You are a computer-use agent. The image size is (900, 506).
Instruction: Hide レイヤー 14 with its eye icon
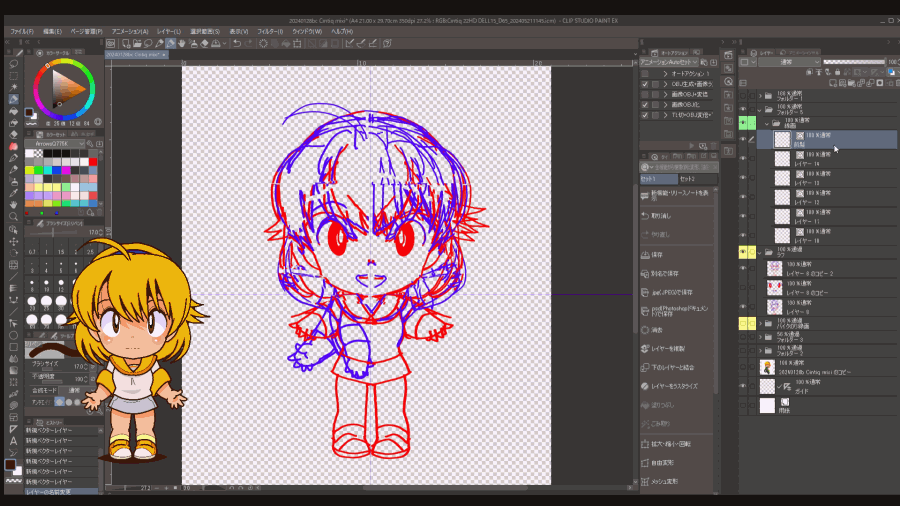click(743, 158)
